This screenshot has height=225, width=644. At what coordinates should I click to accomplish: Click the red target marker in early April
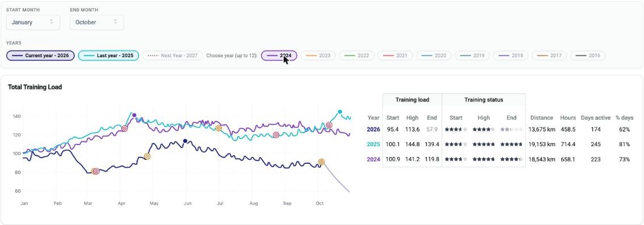click(124, 129)
